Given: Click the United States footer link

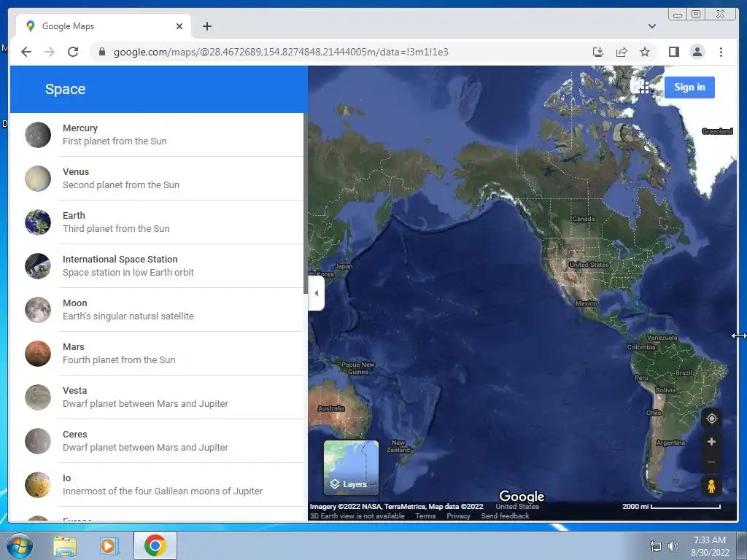Looking at the screenshot, I should 517,507.
